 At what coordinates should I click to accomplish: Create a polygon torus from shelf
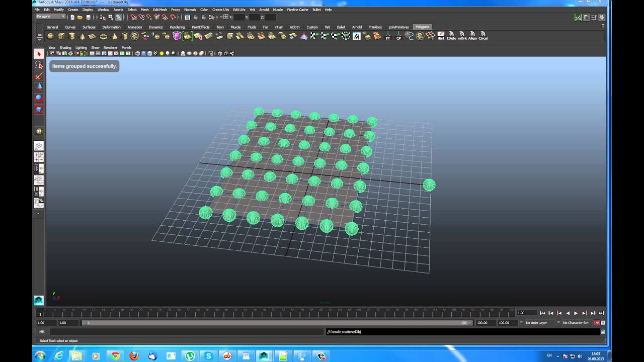[x=103, y=36]
